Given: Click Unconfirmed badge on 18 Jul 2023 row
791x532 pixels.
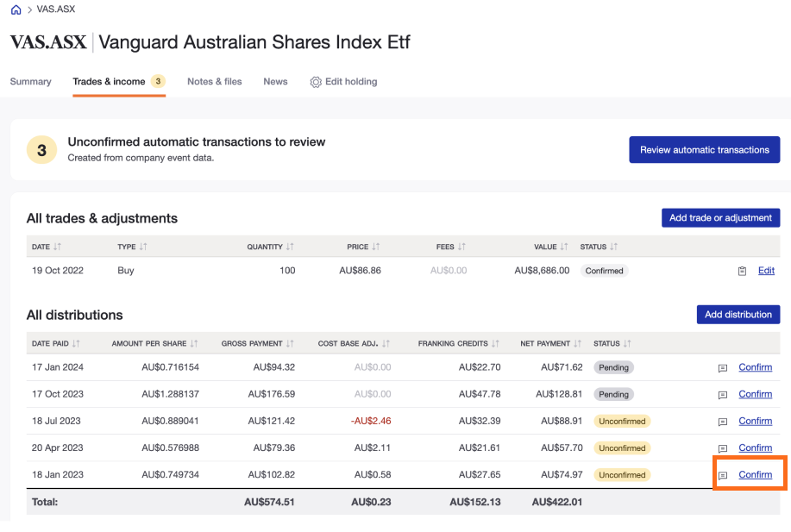Looking at the screenshot, I should click(622, 421).
